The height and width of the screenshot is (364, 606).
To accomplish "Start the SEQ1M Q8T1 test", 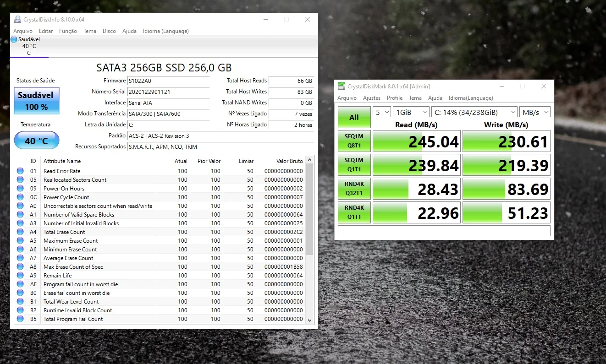I will point(354,141).
